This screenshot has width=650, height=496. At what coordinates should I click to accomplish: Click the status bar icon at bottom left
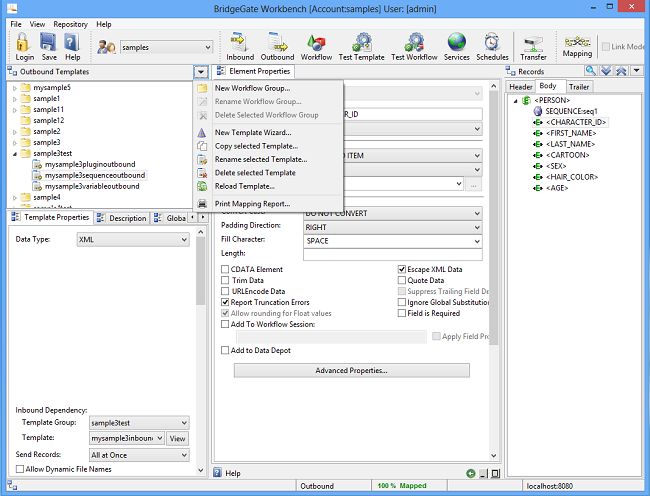pos(12,486)
